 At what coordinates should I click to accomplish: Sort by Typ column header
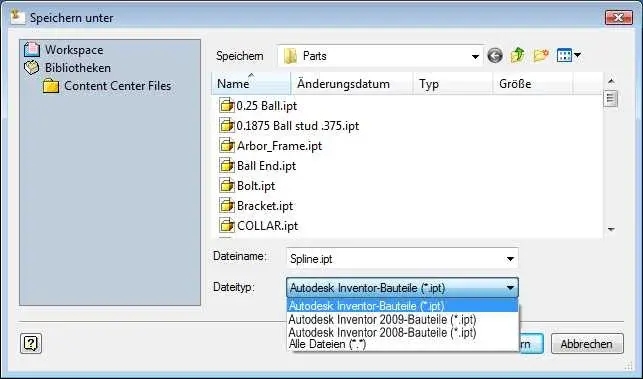tap(452, 84)
